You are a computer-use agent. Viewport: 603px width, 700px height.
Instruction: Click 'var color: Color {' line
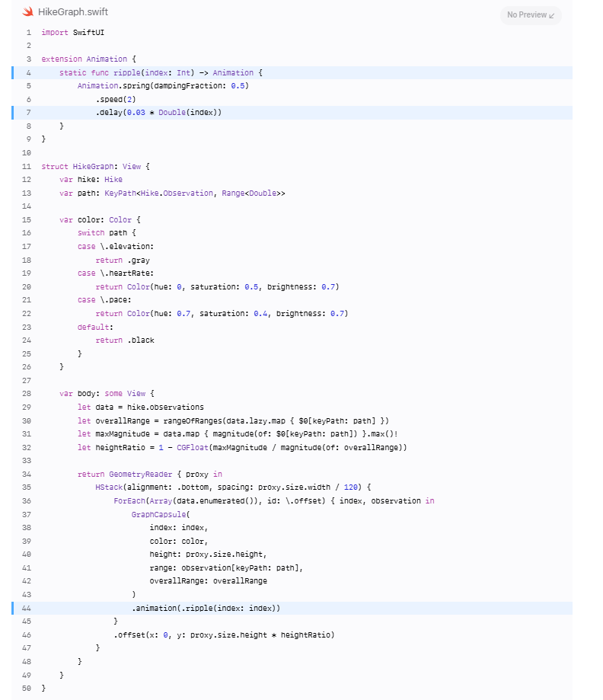click(100, 219)
